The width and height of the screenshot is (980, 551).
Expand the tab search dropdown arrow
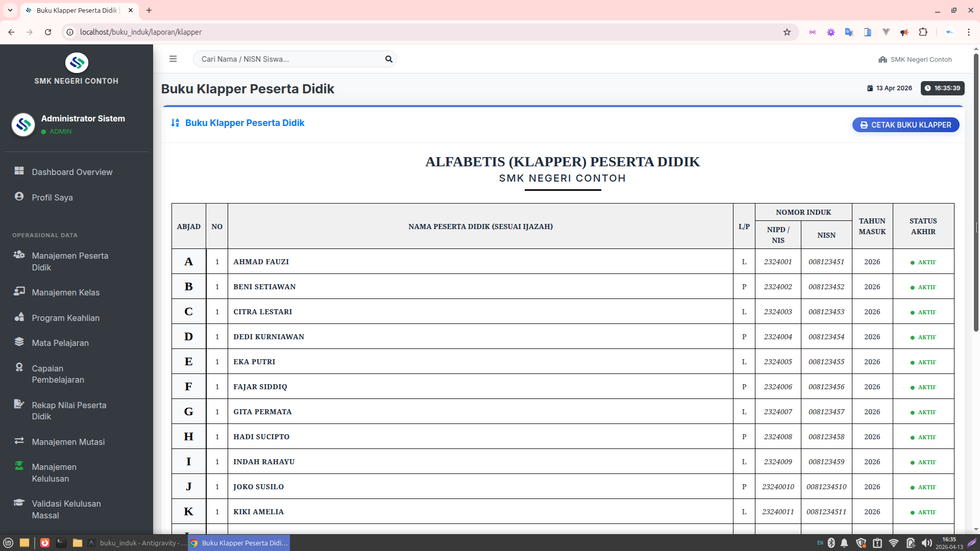point(10,10)
